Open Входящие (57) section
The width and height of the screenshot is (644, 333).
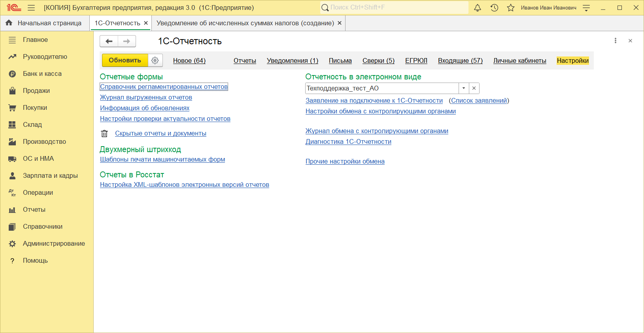[x=460, y=61]
